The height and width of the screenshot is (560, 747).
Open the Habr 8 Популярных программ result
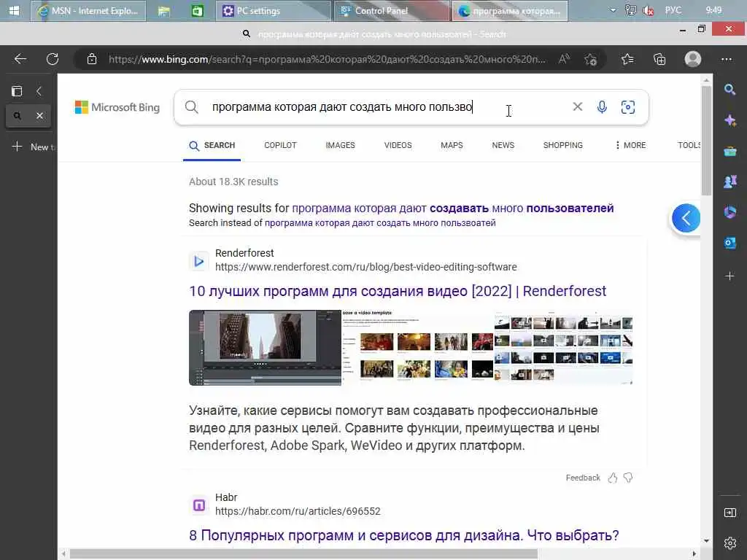tap(404, 535)
